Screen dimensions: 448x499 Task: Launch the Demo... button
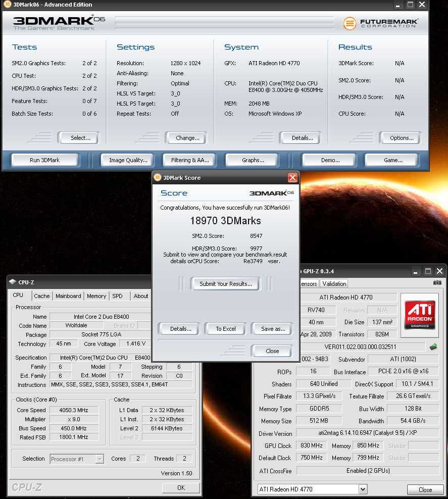[329, 160]
